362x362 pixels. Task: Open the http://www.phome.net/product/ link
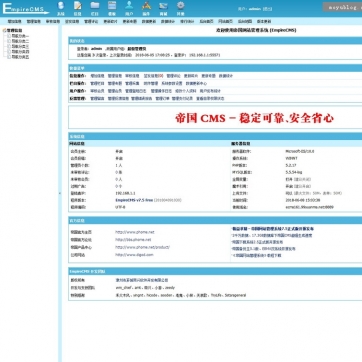[x=142, y=247]
